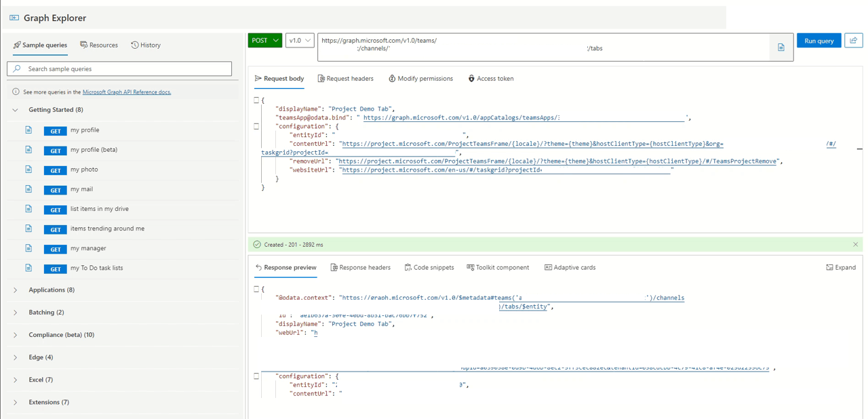Open the Adaptive cards tab
Viewport: 868px width, 419px height.
click(570, 268)
